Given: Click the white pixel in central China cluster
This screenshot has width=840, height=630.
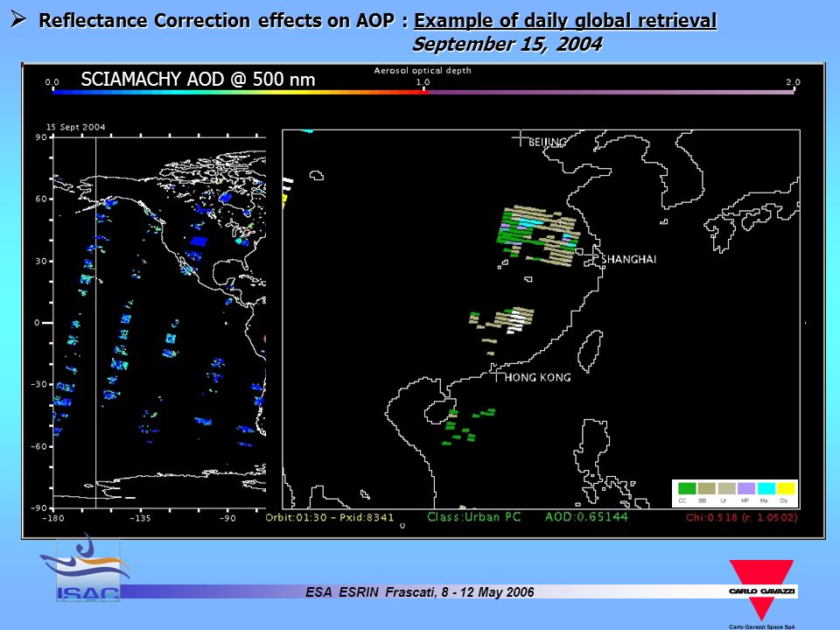Looking at the screenshot, I should [x=516, y=320].
